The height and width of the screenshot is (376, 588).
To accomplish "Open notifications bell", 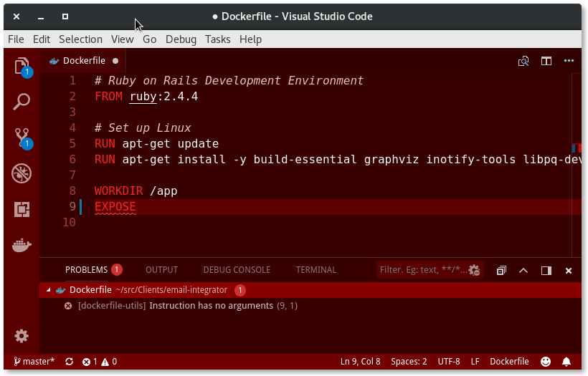I will coord(566,362).
